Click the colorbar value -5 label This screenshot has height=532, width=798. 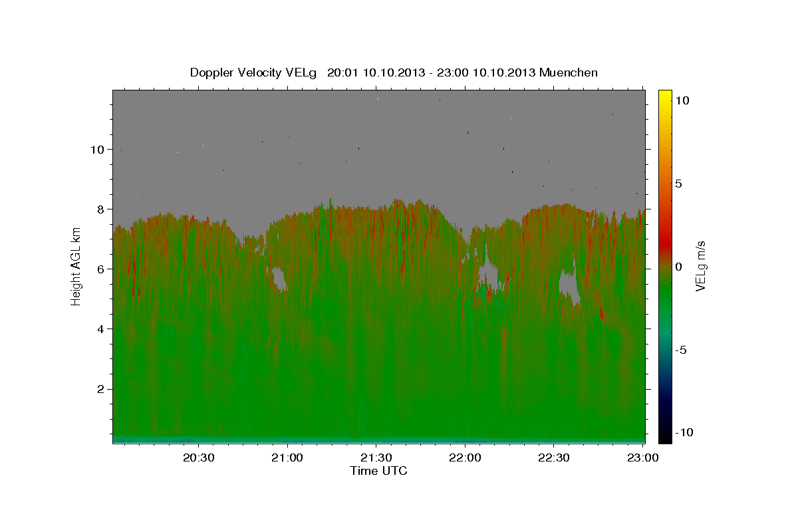[680, 350]
